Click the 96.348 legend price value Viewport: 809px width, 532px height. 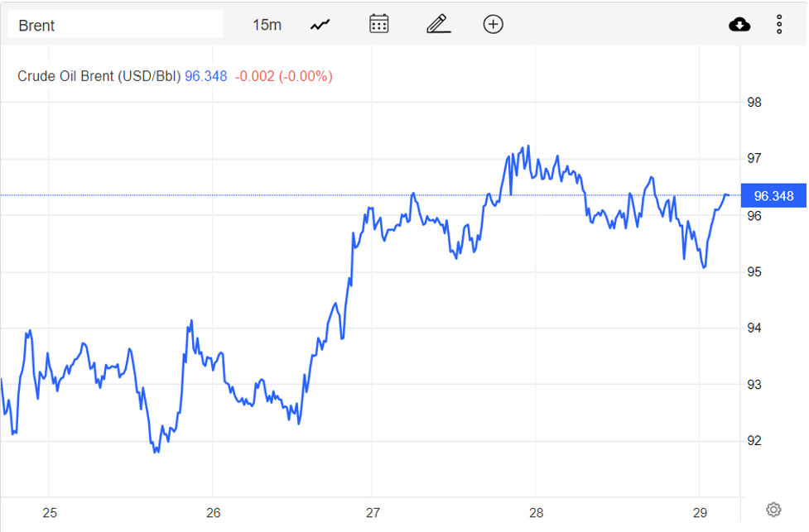pyautogui.click(x=205, y=76)
